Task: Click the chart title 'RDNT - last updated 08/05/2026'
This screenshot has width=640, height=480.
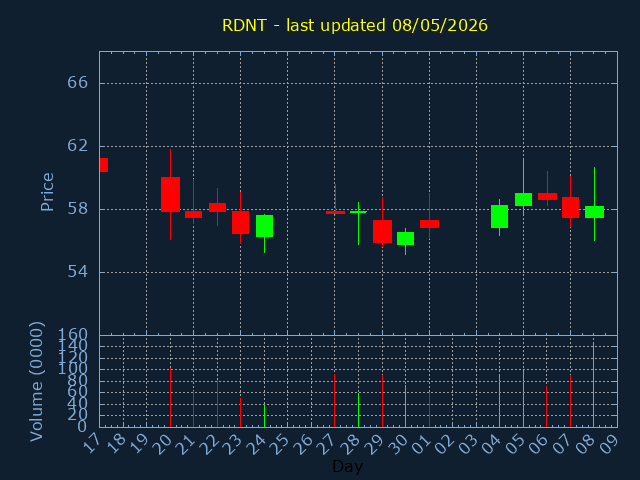Action: 355,25
